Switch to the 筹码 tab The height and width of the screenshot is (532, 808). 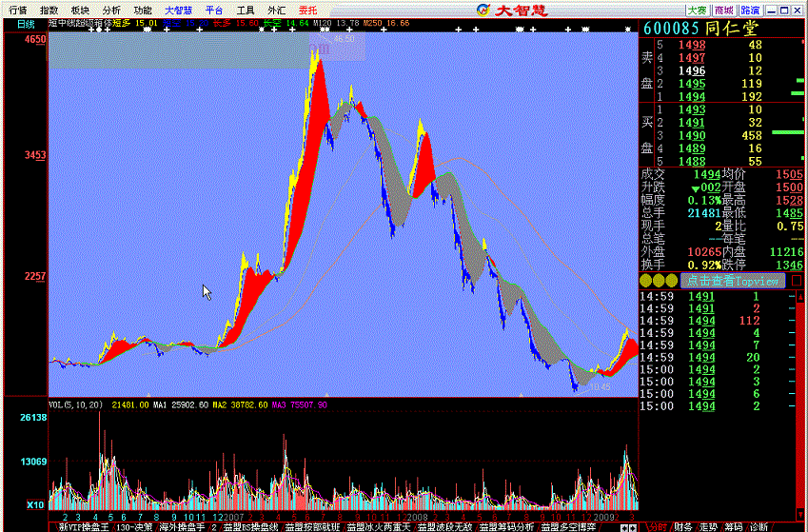pos(733,527)
